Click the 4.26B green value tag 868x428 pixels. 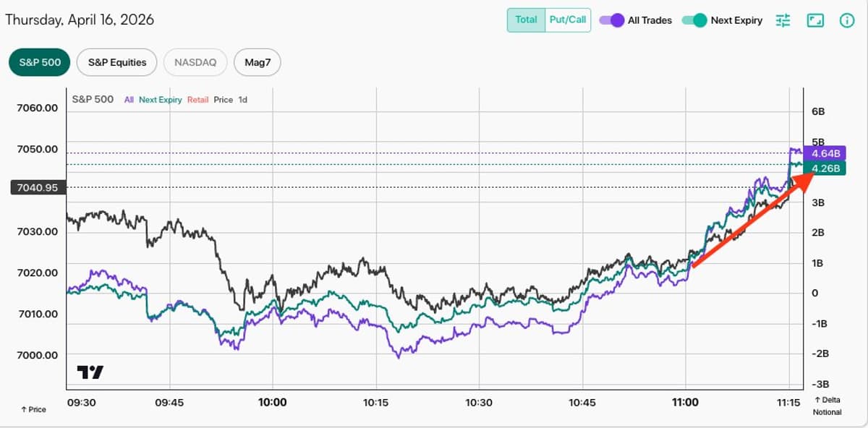[x=825, y=168]
